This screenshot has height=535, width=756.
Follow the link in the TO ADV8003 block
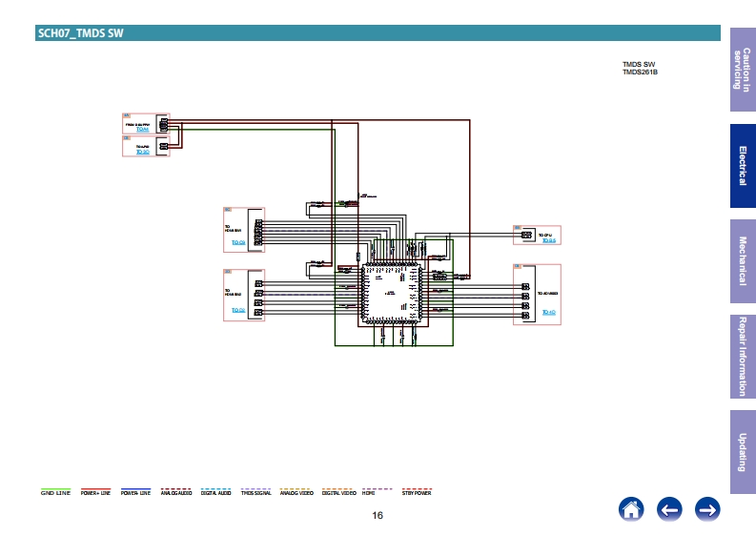click(x=549, y=312)
